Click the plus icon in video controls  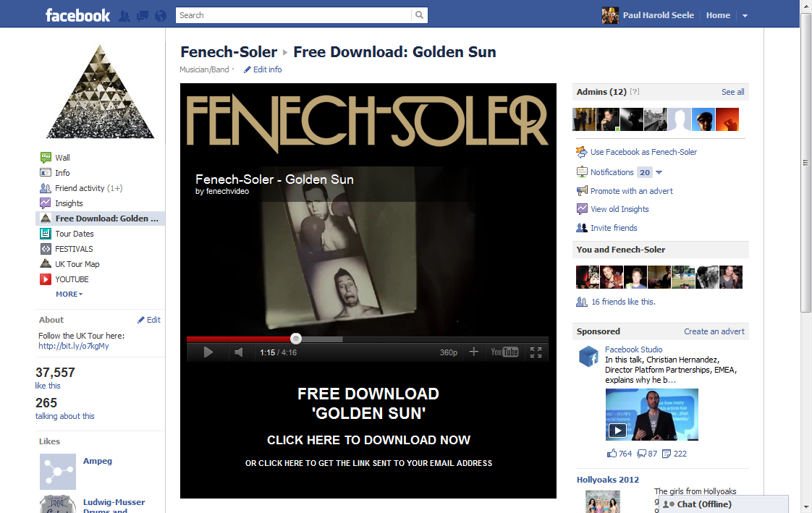point(473,352)
